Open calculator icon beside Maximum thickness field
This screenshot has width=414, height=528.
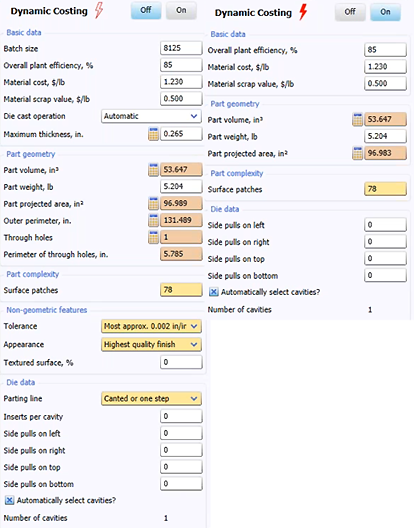pos(154,134)
